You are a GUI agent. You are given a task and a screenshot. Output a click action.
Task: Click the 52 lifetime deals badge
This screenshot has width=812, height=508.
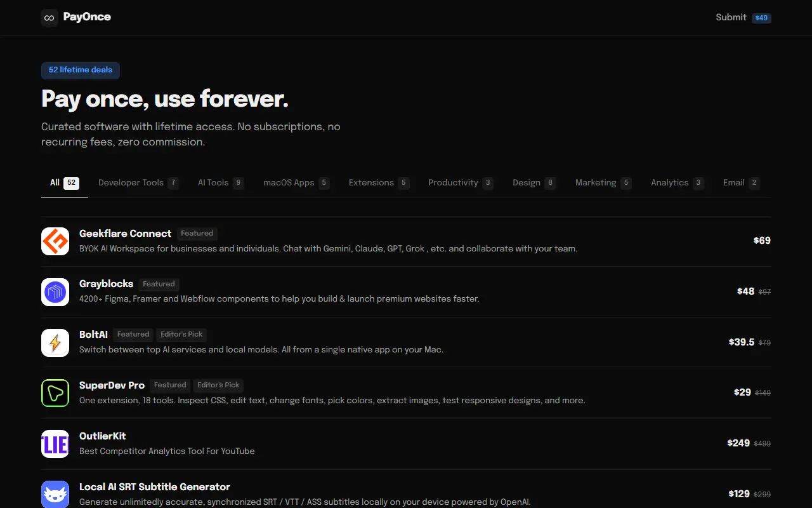[81, 70]
